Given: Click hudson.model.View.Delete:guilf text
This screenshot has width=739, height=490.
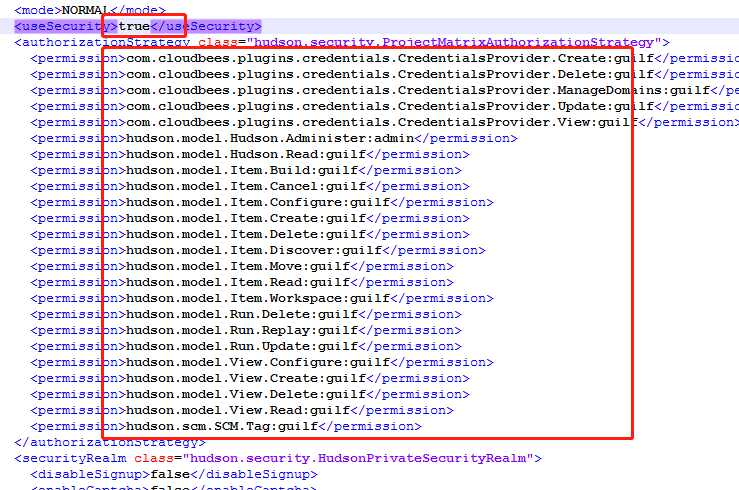Looking at the screenshot, I should [x=246, y=395].
